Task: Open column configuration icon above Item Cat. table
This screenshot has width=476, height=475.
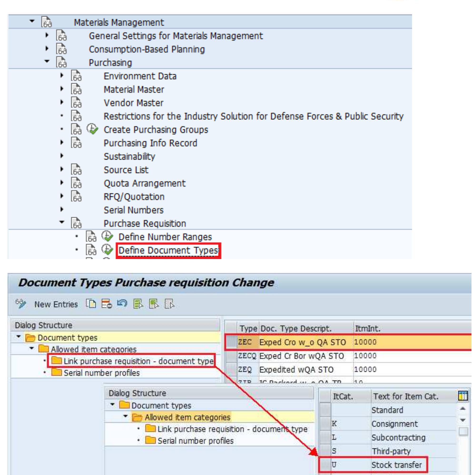Action: pyautogui.click(x=463, y=396)
